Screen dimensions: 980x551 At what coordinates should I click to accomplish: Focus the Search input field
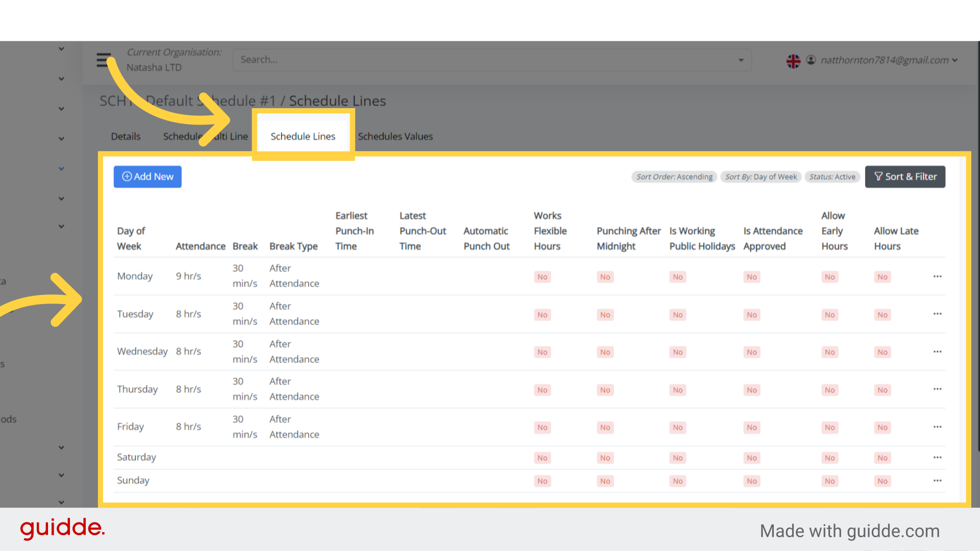pyautogui.click(x=492, y=60)
